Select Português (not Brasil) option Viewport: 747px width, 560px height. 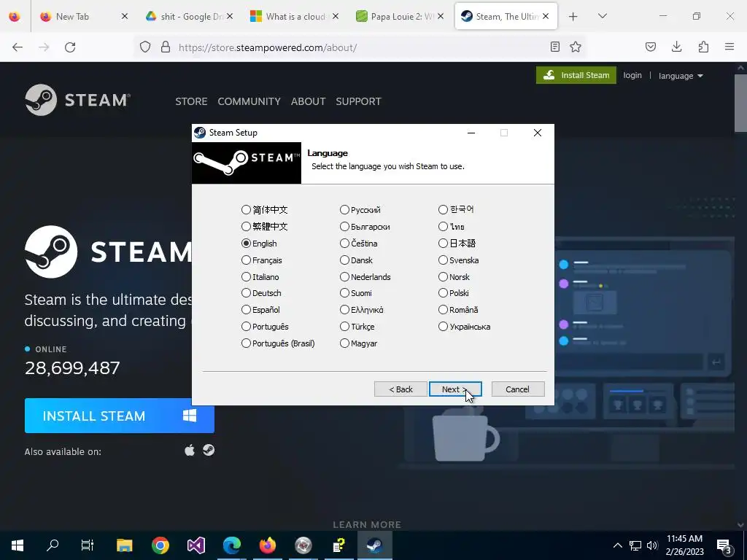point(265,327)
